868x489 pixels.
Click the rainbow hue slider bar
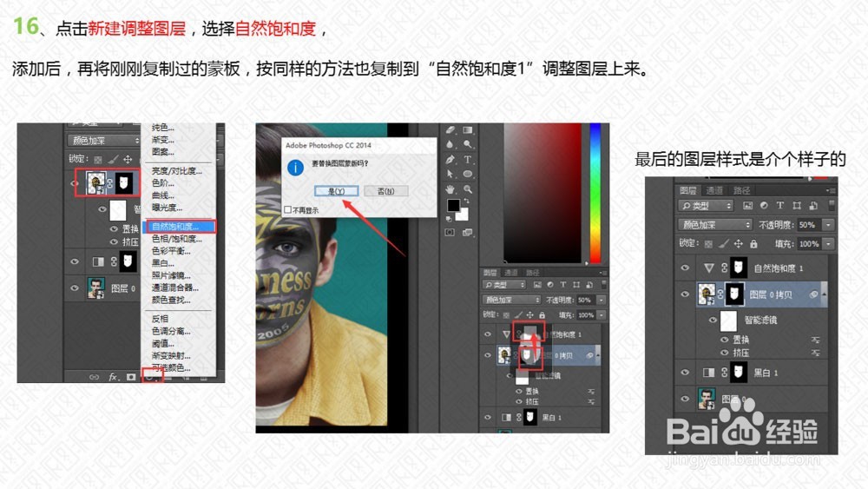click(x=595, y=193)
